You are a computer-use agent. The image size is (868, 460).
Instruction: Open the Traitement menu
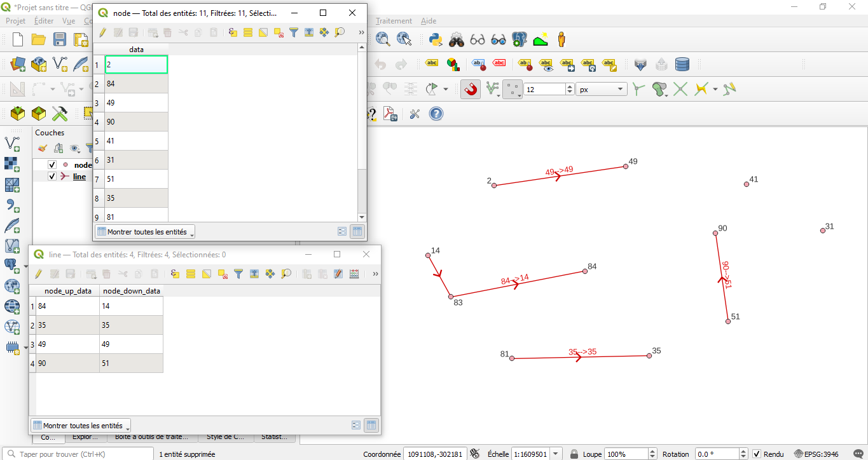(393, 20)
